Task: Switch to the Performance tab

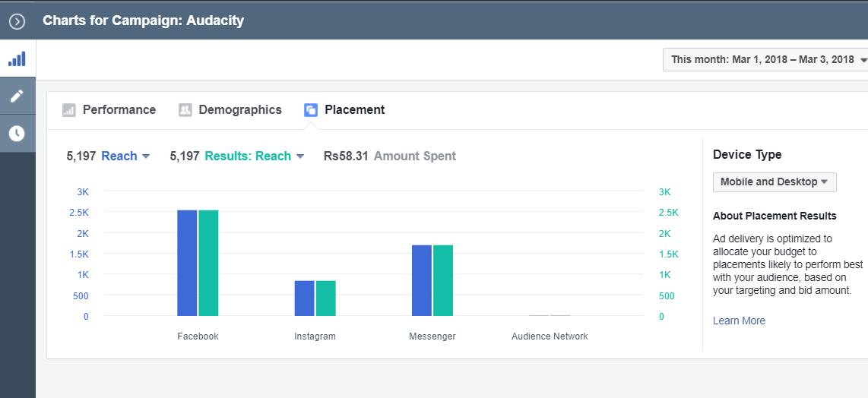Action: pos(119,110)
